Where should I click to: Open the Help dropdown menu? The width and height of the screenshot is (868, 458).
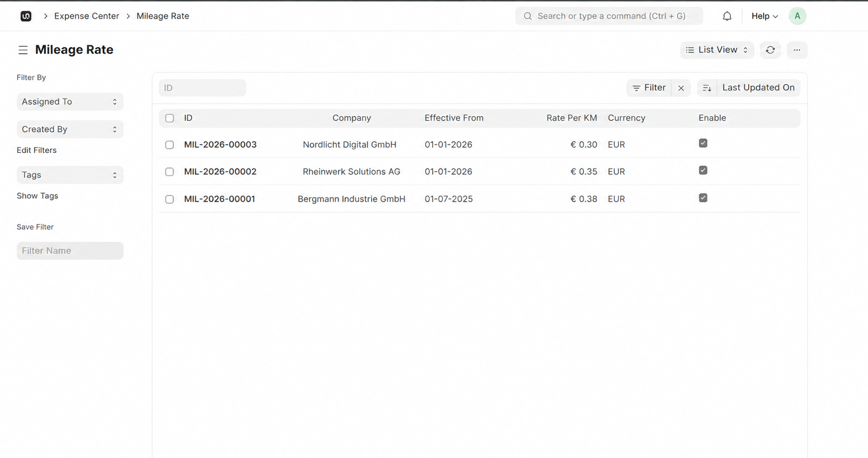(764, 16)
